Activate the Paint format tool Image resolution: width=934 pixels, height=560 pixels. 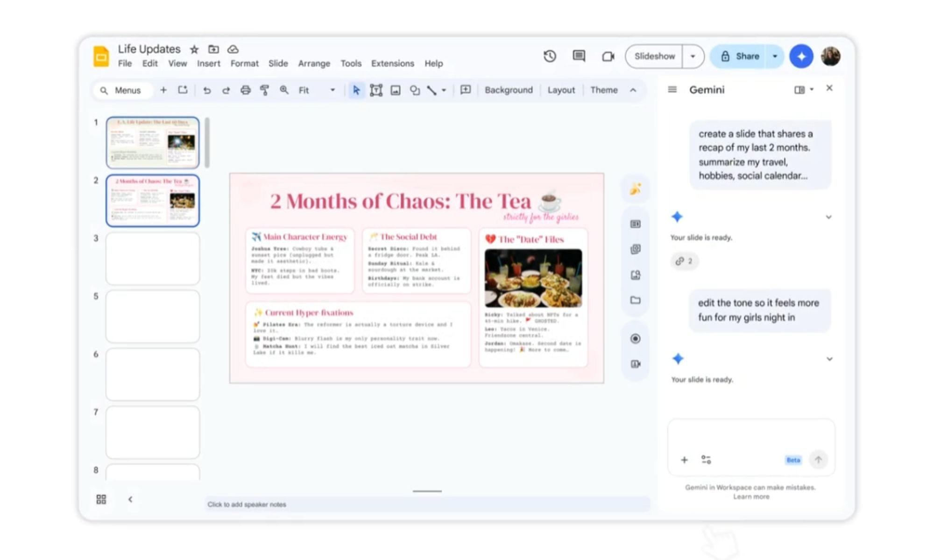coord(265,90)
